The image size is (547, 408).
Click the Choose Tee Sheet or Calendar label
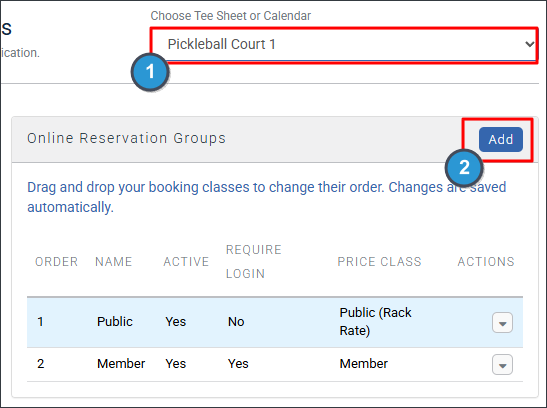[x=231, y=16]
